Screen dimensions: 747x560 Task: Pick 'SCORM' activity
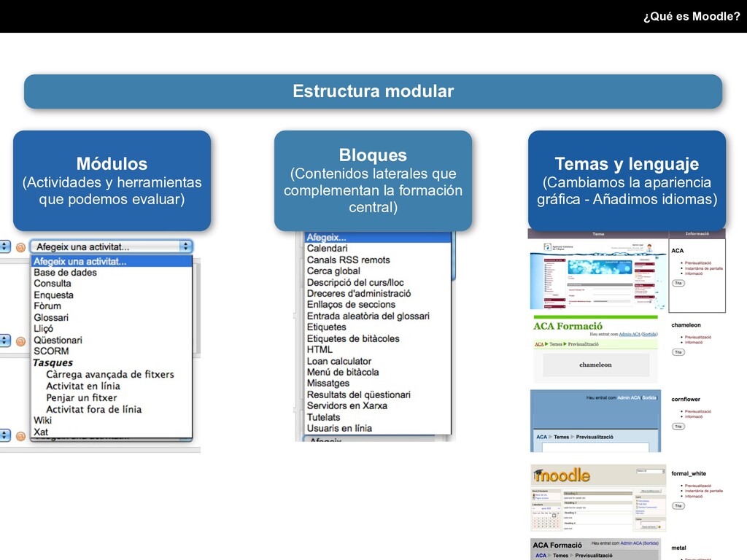[x=52, y=351]
